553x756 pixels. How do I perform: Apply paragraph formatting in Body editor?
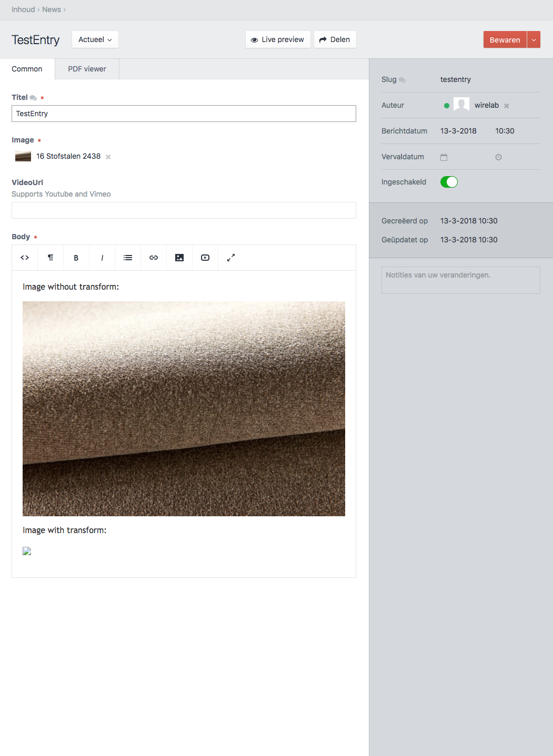(50, 258)
